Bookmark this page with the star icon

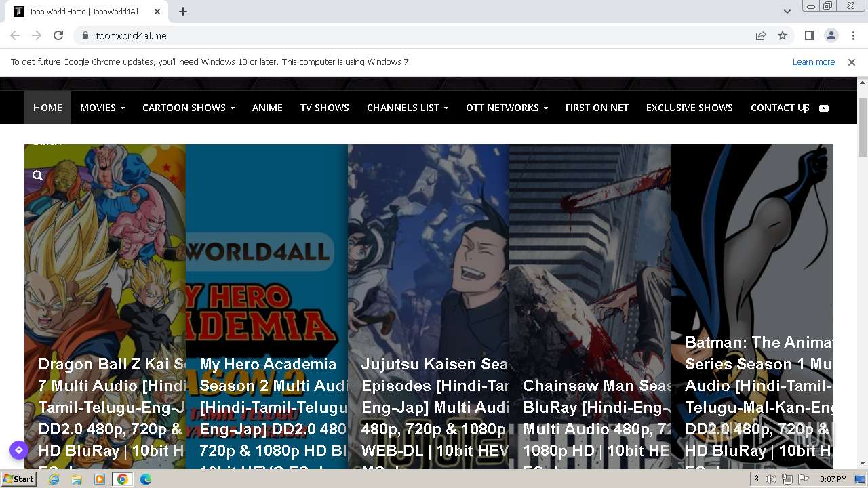tap(783, 35)
